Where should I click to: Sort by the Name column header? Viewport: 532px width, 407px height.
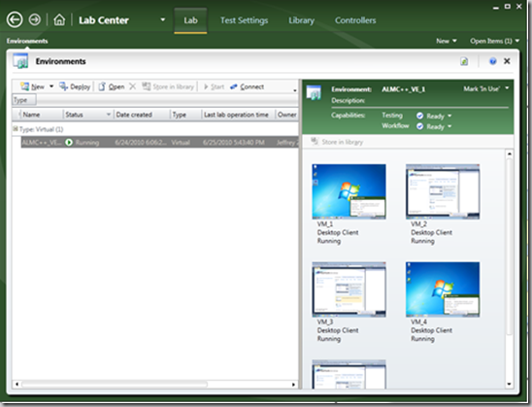point(41,115)
